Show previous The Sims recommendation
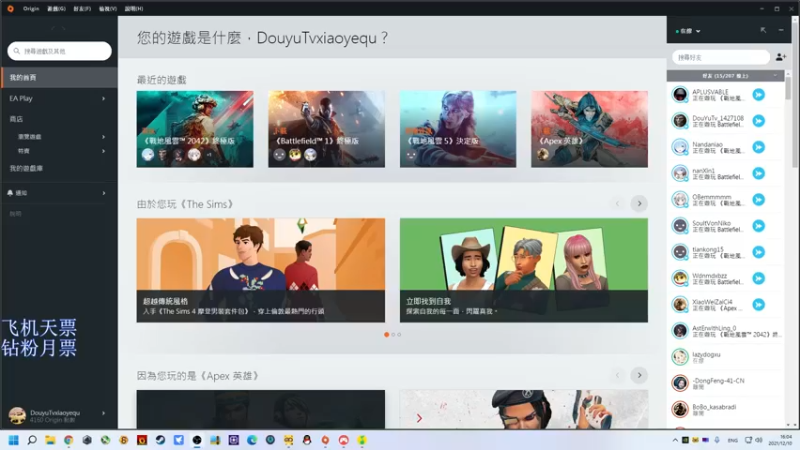The height and width of the screenshot is (450, 800). [x=617, y=204]
